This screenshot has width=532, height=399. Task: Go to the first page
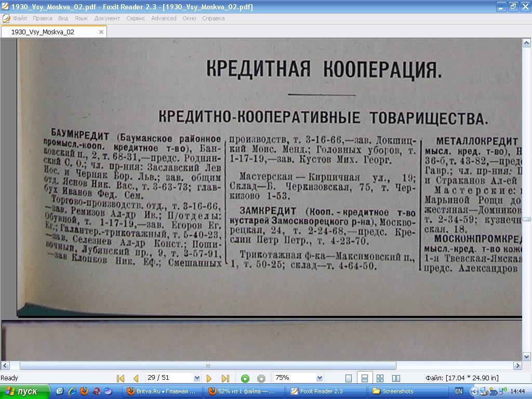click(x=121, y=378)
